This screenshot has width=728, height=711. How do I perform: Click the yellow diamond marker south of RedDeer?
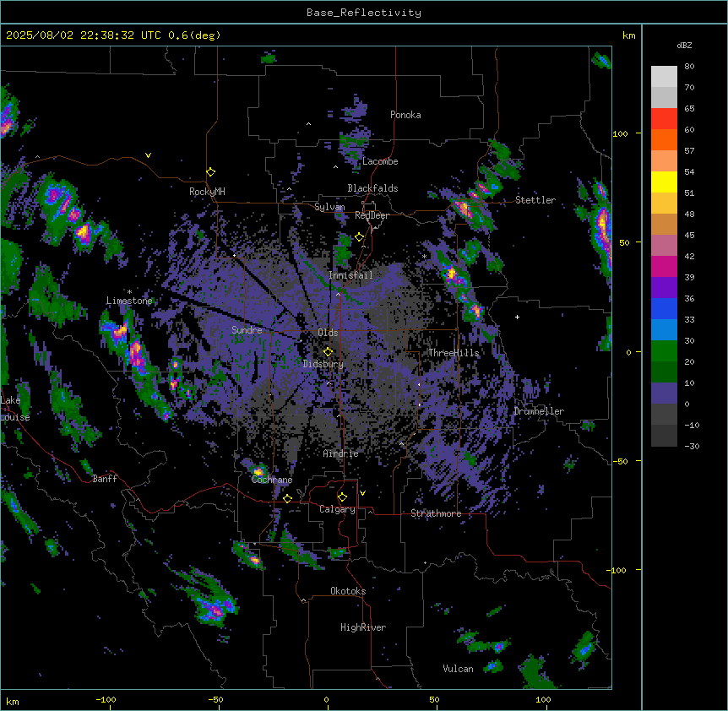360,237
